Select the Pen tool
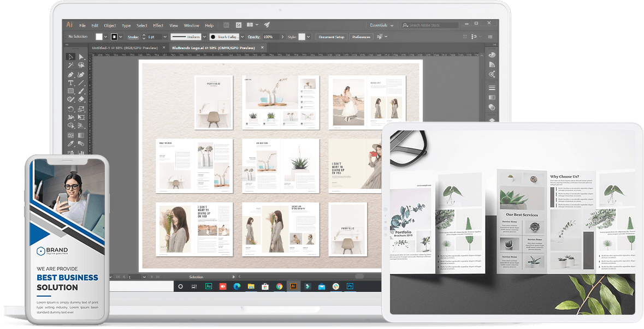Image resolution: width=644 pixels, height=329 pixels. coord(70,74)
